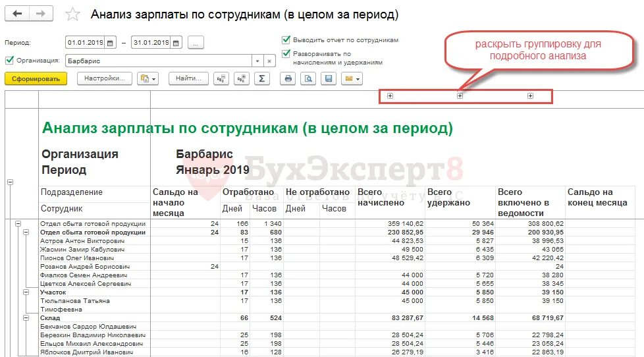Expand all groups toolbar icon
This screenshot has width=644, height=357.
[x=241, y=78]
